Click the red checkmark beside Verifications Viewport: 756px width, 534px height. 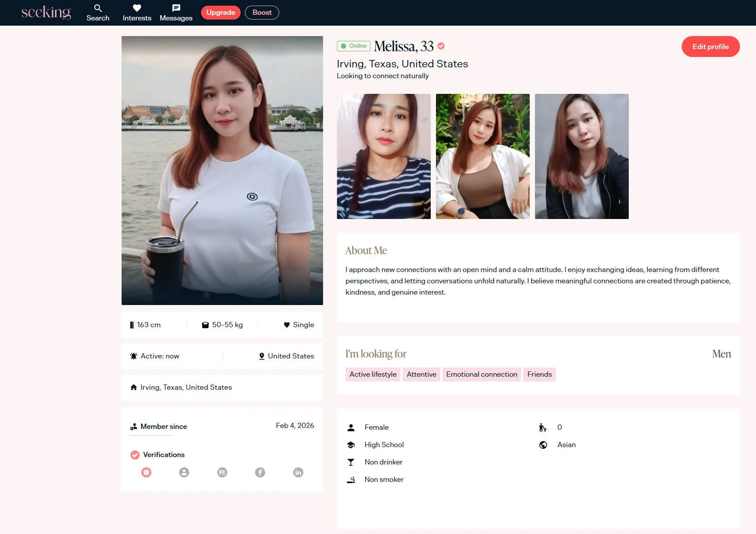coord(135,455)
